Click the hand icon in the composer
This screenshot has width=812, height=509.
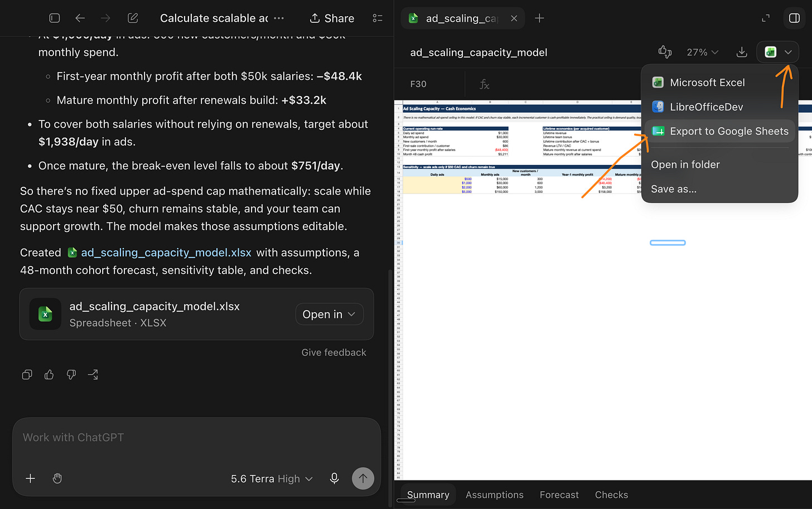click(57, 478)
